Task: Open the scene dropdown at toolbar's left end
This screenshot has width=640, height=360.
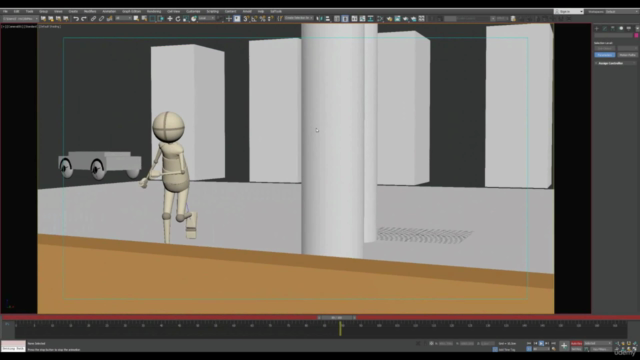Action: tap(20, 19)
